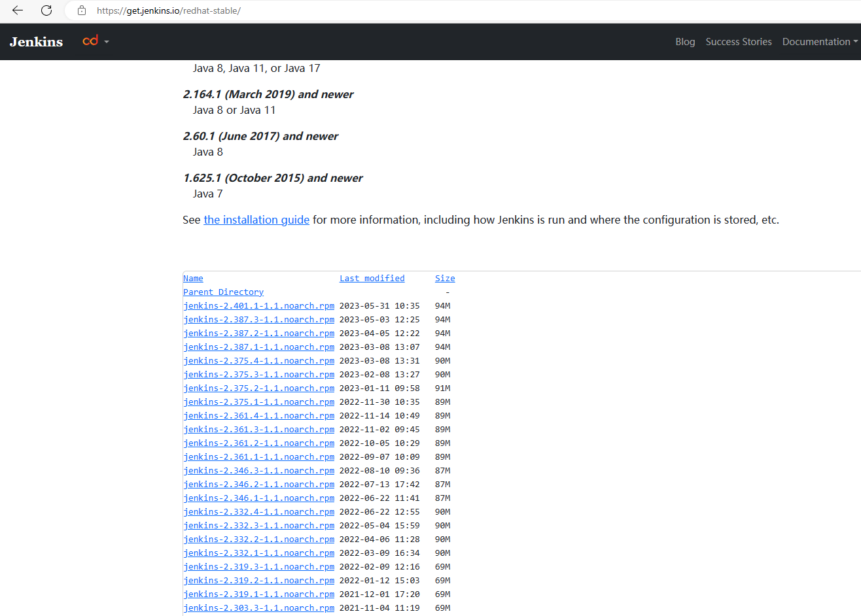Open the Jenkins home logo
Screen dimensions: 861x616
pos(37,42)
